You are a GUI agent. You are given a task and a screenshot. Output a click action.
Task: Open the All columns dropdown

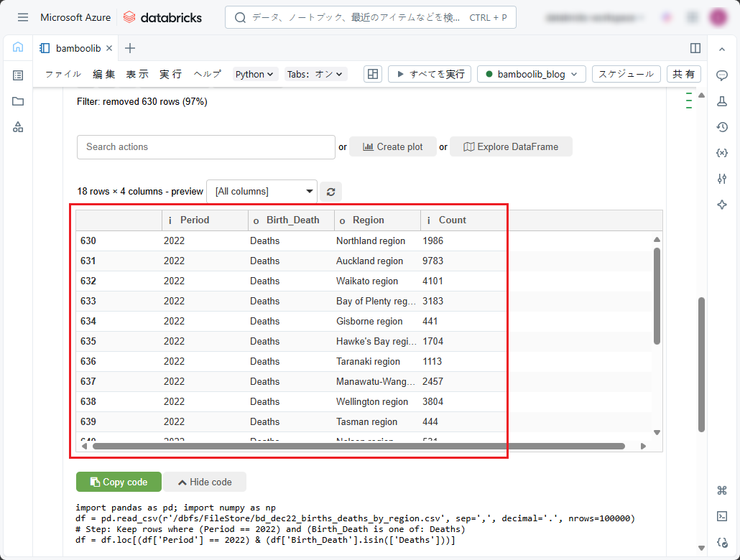coord(262,192)
